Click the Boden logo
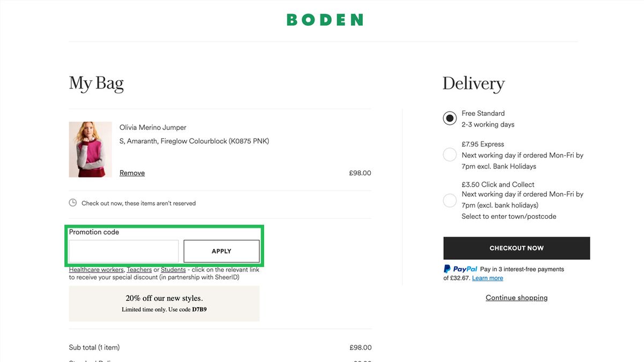 (324, 19)
